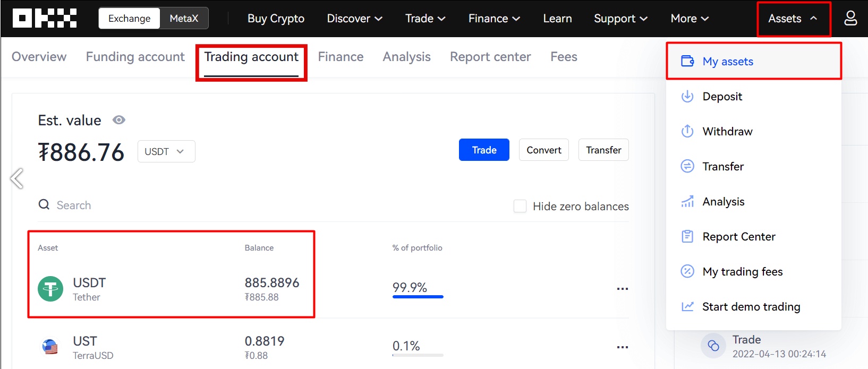Open the Overview tab
This screenshot has height=369, width=868.
tap(39, 57)
